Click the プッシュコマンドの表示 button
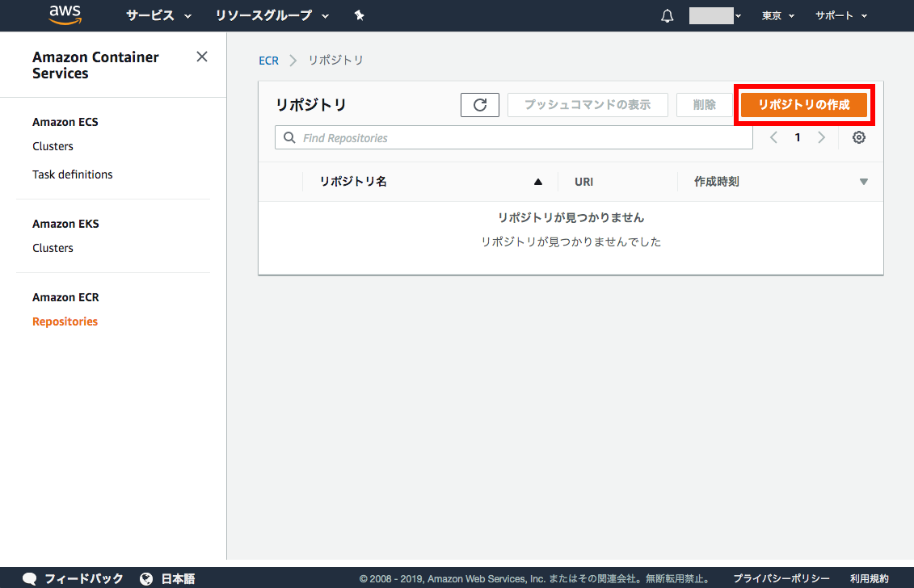The width and height of the screenshot is (914, 588). (x=588, y=105)
